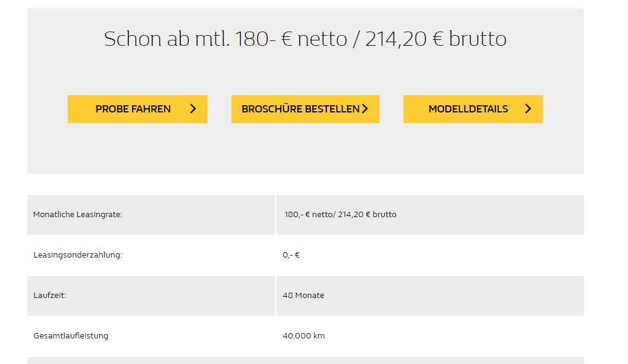This screenshot has height=364, width=628.
Task: Open the BROSCHÜRE BESTELLEN button
Action: click(x=305, y=109)
